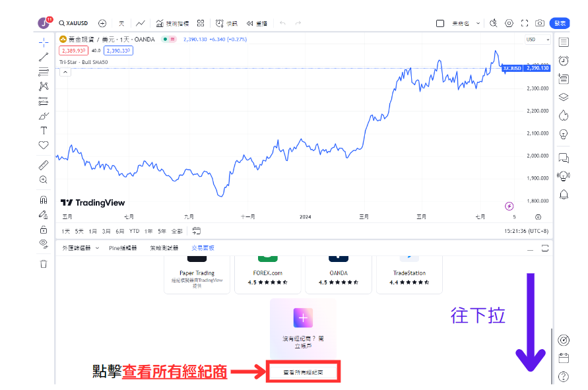Switch to the 策略測試器 tab

[164, 248]
